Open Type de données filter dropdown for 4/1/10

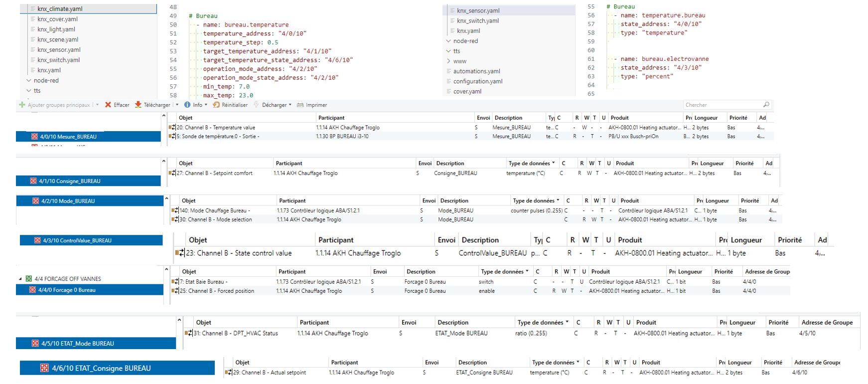pos(554,163)
